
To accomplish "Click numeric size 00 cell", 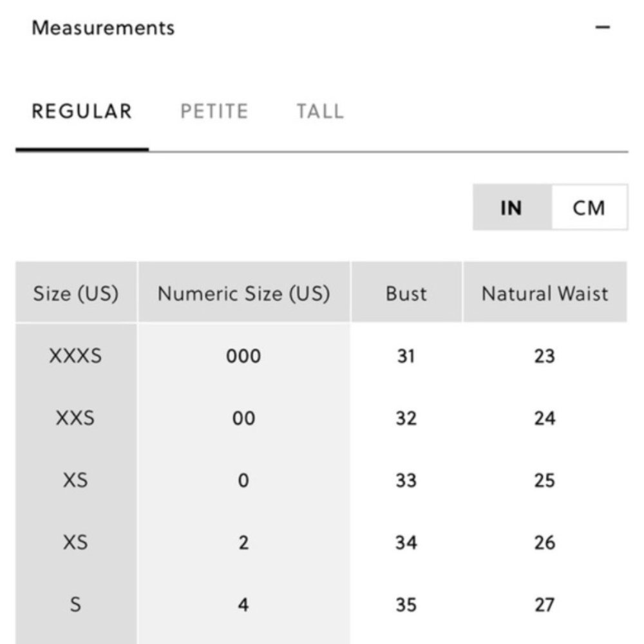I will (x=243, y=418).
